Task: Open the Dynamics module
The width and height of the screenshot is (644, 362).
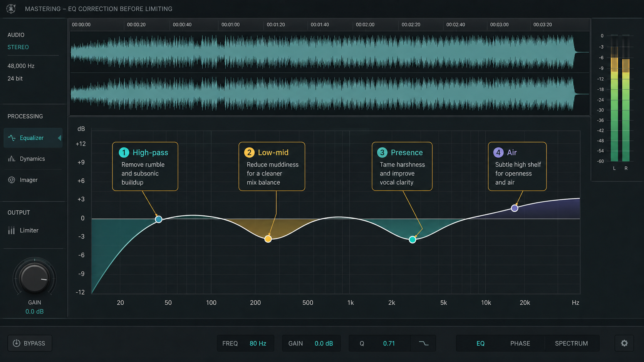Action: click(33, 158)
